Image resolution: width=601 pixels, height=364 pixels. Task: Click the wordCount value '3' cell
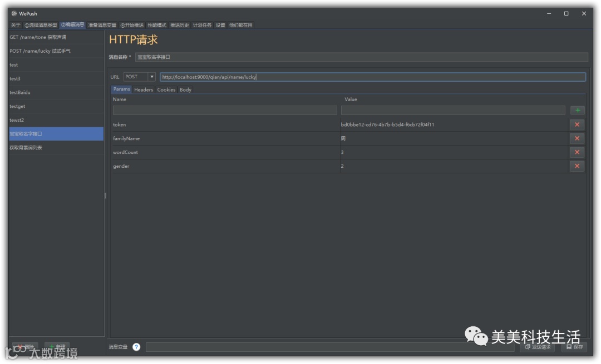(454, 152)
